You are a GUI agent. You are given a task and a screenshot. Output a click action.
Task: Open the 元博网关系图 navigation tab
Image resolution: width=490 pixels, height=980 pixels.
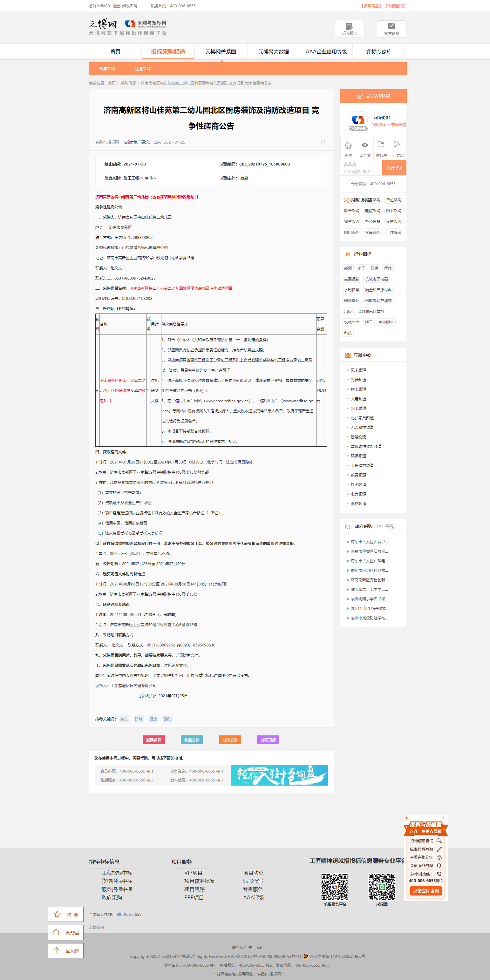click(x=221, y=51)
